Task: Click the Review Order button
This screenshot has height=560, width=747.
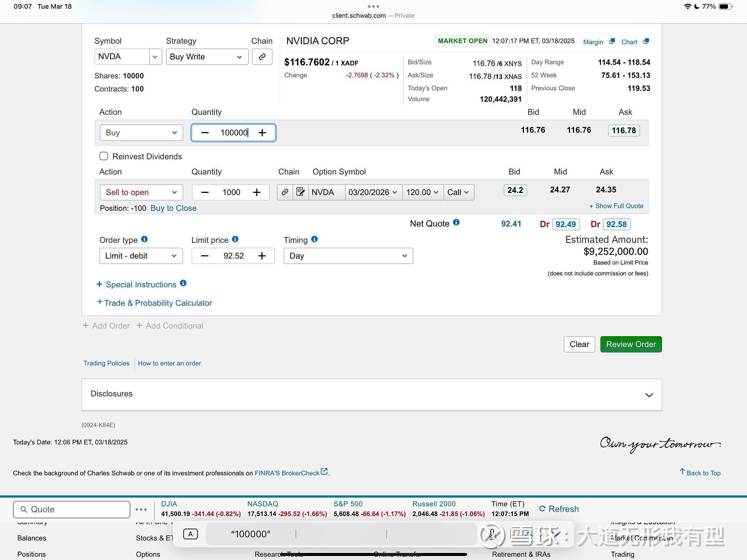Action: point(631,344)
